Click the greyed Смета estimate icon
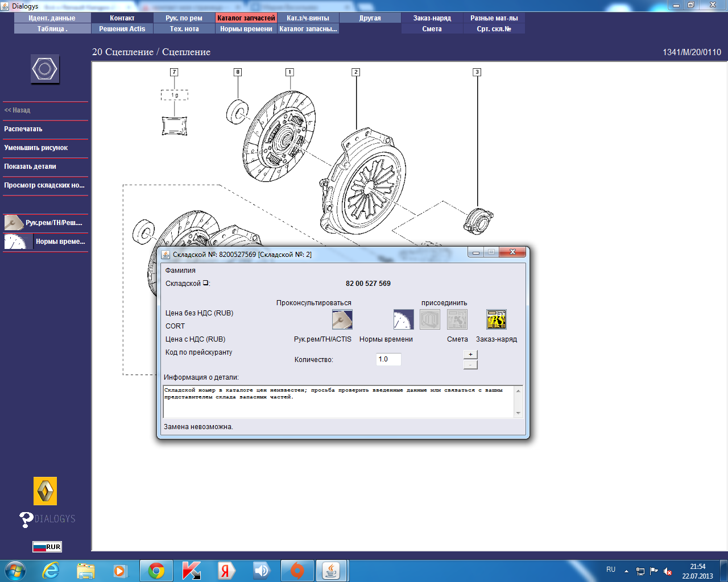 (457, 319)
